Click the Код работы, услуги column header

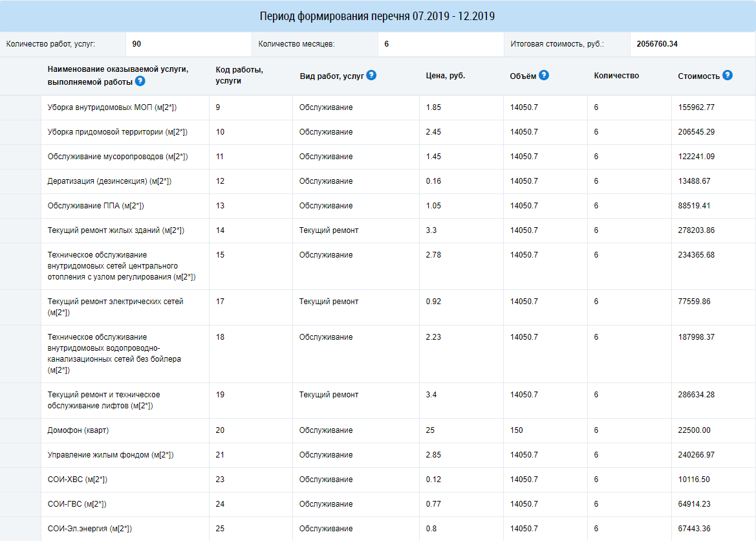[x=239, y=75]
